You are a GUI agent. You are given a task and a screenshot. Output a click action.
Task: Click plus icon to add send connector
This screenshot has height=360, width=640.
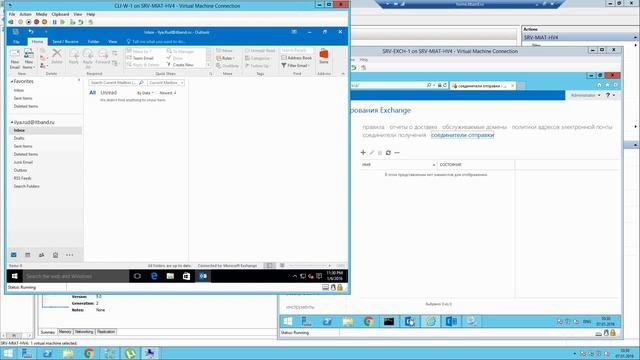pyautogui.click(x=363, y=152)
